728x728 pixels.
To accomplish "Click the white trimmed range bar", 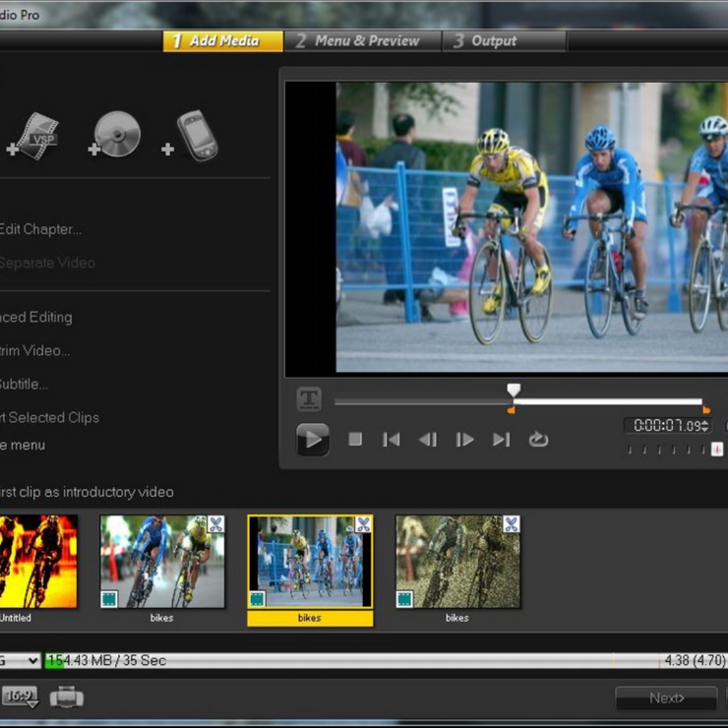I will click(608, 401).
